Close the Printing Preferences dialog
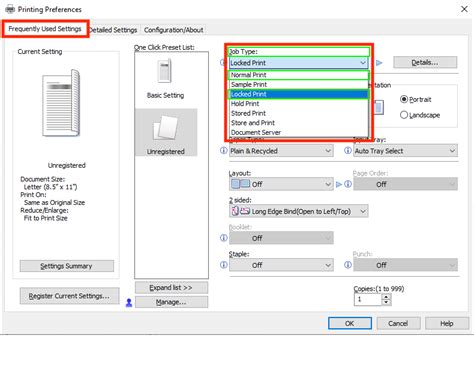The height and width of the screenshot is (366, 474). tap(464, 9)
